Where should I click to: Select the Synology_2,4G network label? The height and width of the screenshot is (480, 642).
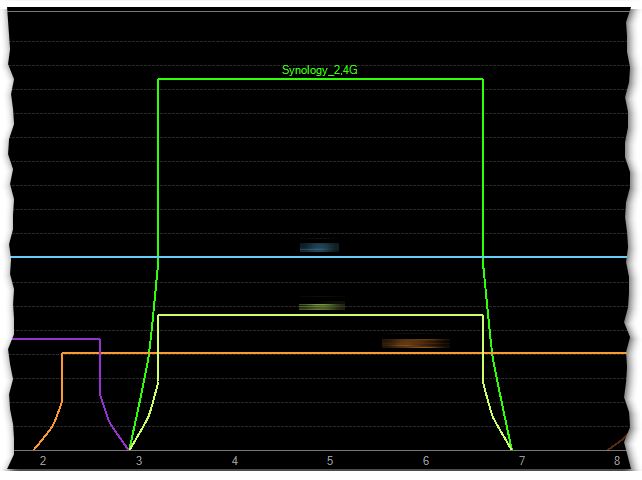pyautogui.click(x=320, y=70)
